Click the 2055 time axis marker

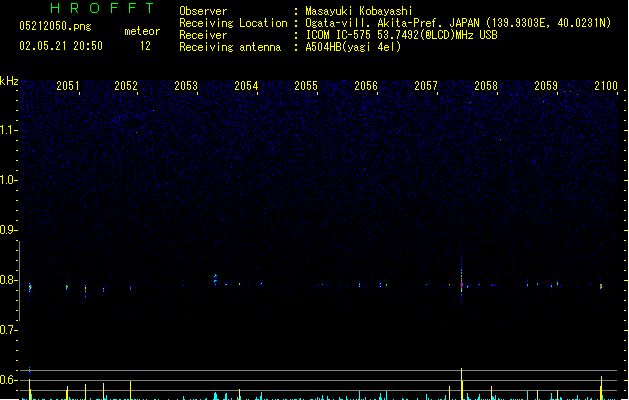point(306,86)
